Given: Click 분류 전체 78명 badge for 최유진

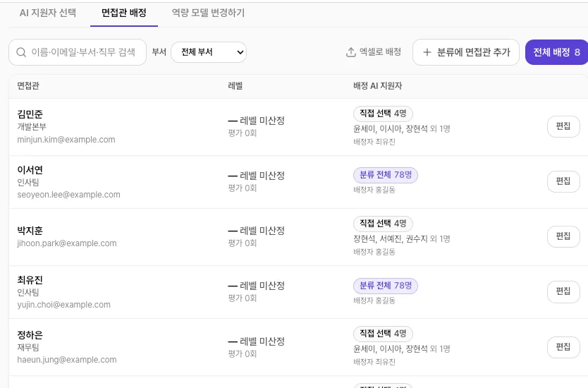Looking at the screenshot, I should click(x=386, y=286).
